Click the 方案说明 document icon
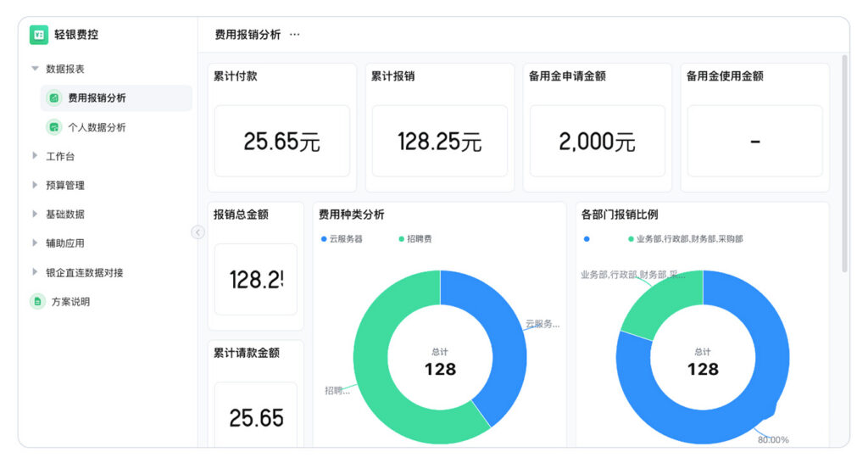 coord(37,302)
